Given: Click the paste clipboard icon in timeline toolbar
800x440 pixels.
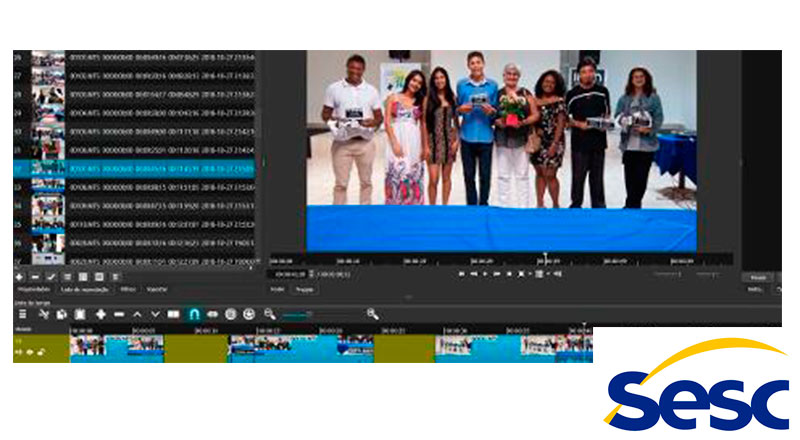Looking at the screenshot, I should [80, 314].
